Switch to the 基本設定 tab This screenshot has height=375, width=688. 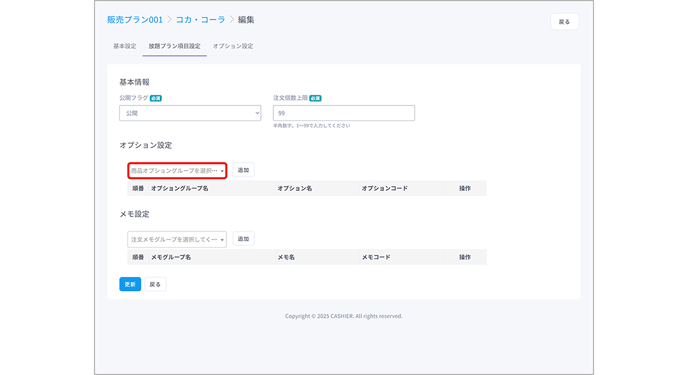tap(125, 46)
